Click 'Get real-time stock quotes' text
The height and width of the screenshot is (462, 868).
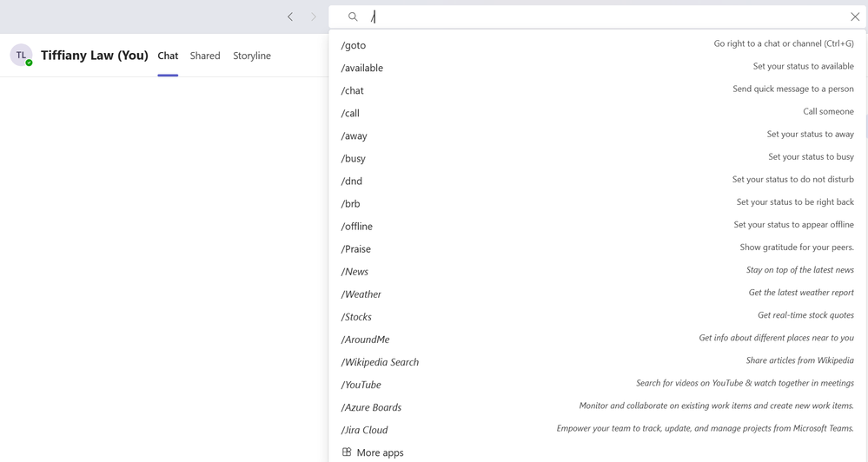806,315
